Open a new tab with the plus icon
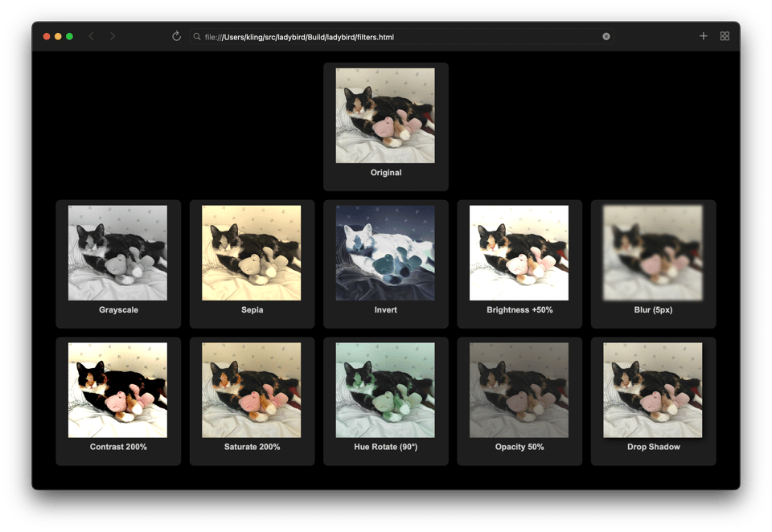772x532 pixels. pyautogui.click(x=703, y=36)
